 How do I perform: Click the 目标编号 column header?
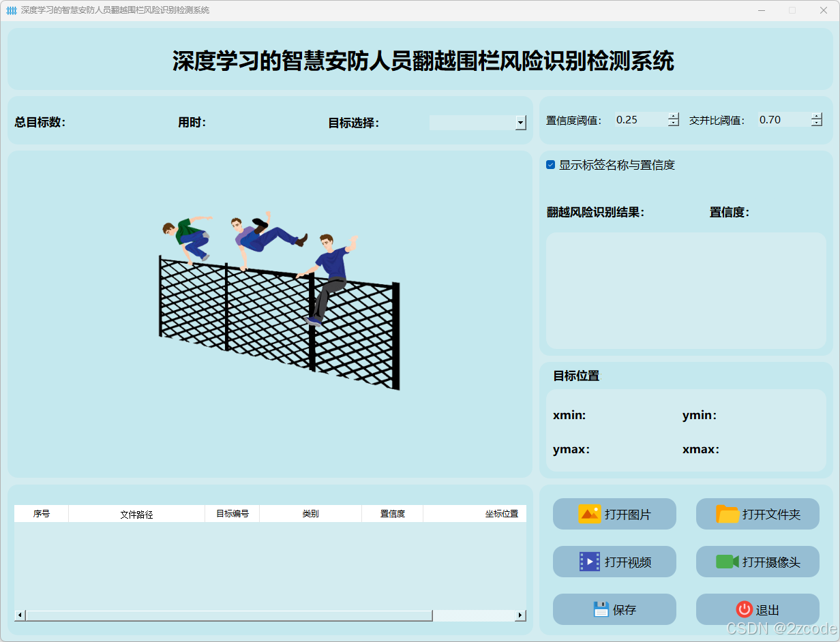pos(232,514)
